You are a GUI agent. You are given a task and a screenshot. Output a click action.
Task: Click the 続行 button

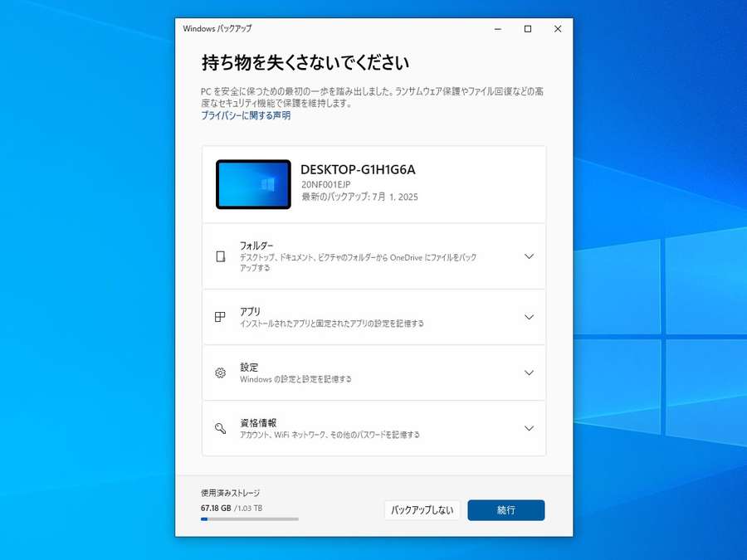506,510
